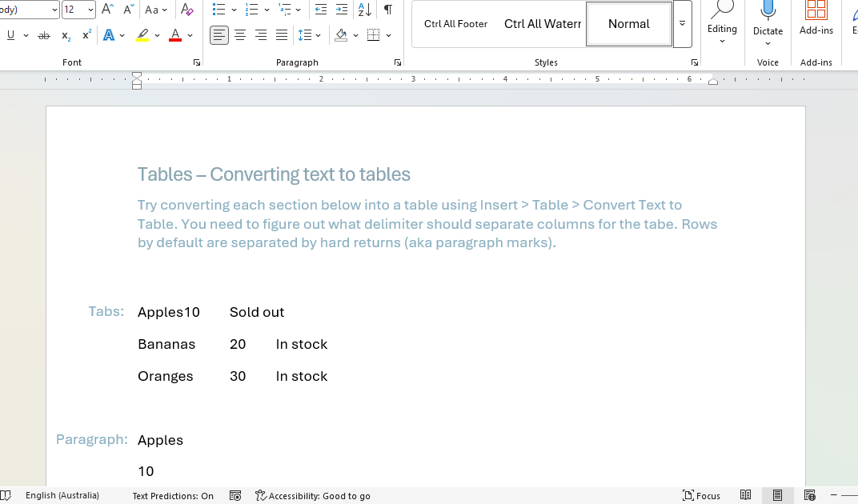Viewport: 858px width, 504px height.
Task: Toggle subscript formatting
Action: [66, 36]
